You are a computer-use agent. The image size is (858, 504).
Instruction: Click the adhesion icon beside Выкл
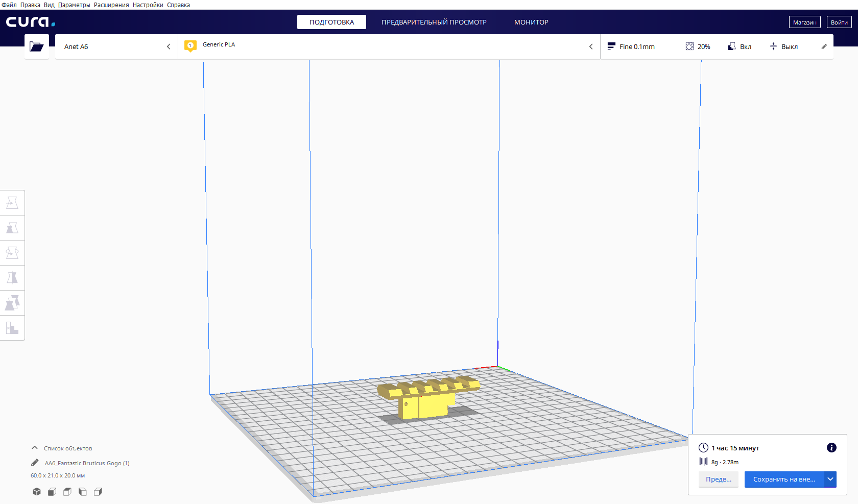pyautogui.click(x=773, y=46)
